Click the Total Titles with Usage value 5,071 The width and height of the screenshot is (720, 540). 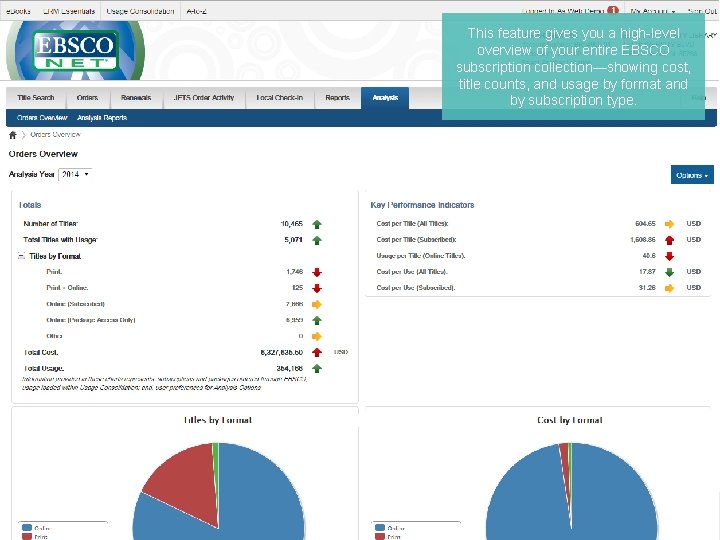[x=293, y=240]
